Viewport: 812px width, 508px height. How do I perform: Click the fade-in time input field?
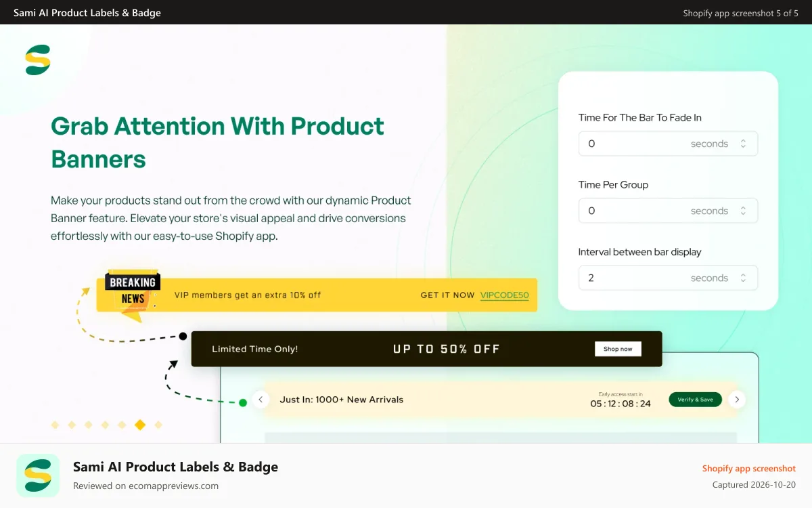coord(668,144)
